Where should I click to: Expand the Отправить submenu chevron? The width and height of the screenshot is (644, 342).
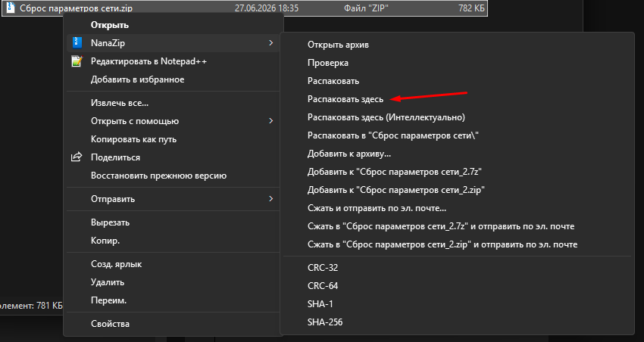[270, 198]
